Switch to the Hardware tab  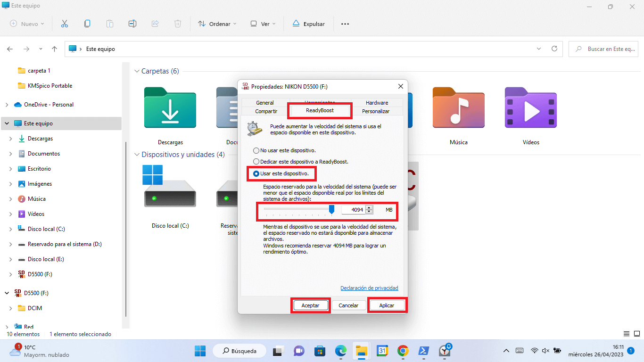pyautogui.click(x=377, y=103)
